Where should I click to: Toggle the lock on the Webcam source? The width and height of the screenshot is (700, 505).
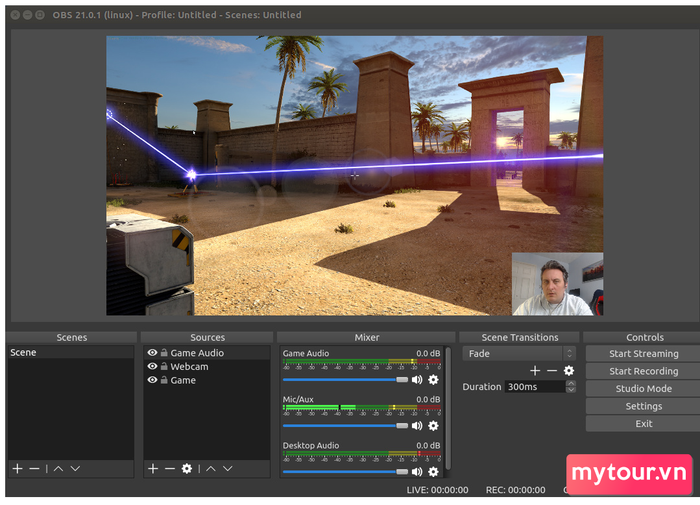click(164, 367)
